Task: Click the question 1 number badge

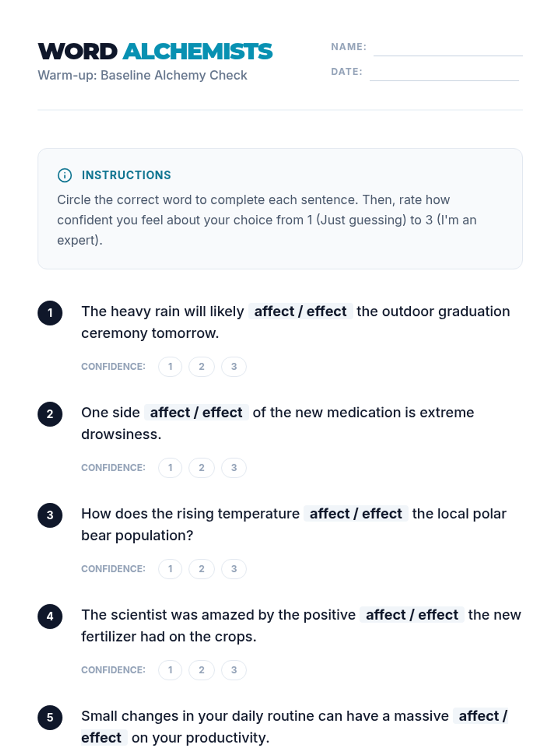Action: 50,313
